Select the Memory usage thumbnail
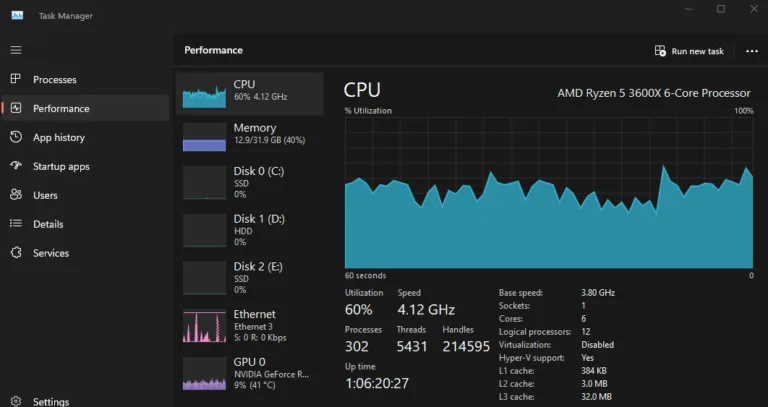This screenshot has width=768, height=407. (x=204, y=137)
